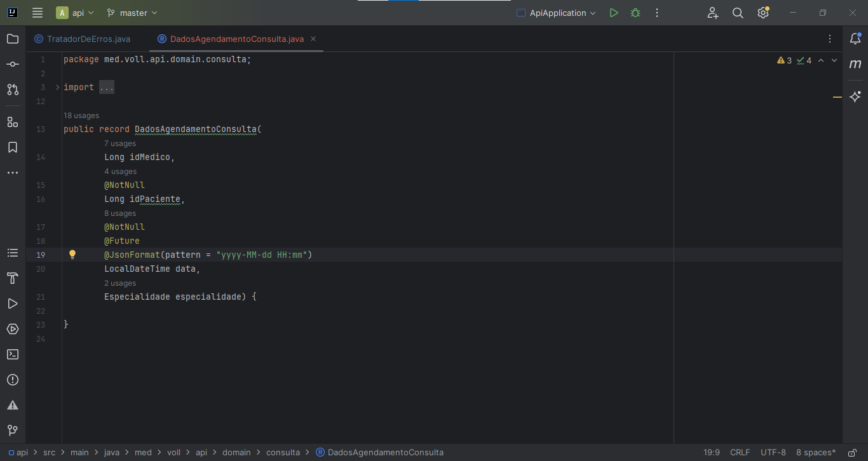Screen dimensions: 868x461
Task: Open the Bookmarks tool window
Action: [13, 147]
